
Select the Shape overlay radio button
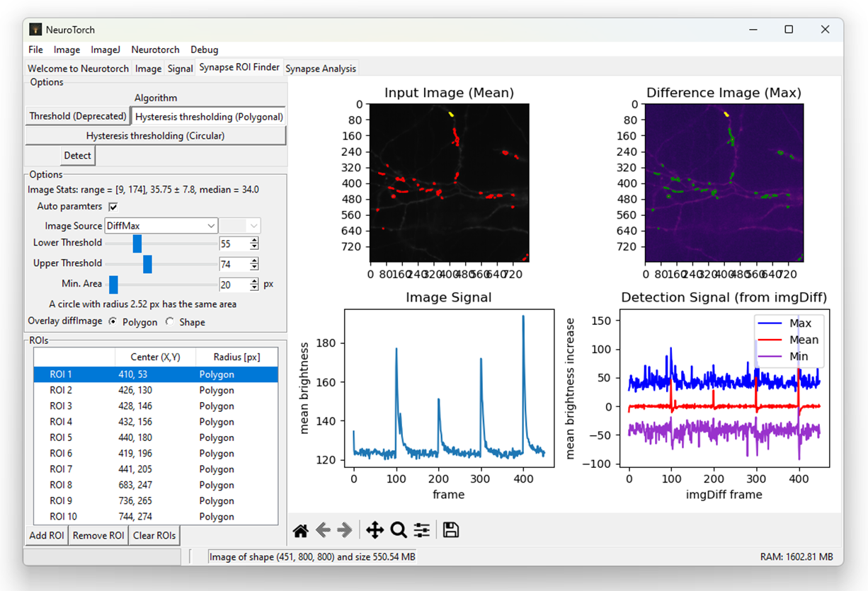click(169, 322)
